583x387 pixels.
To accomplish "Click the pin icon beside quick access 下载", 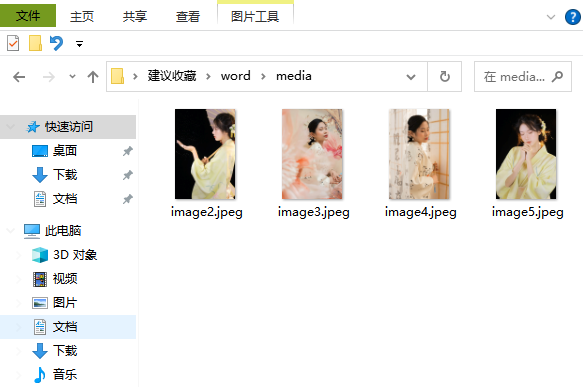I will pos(128,175).
